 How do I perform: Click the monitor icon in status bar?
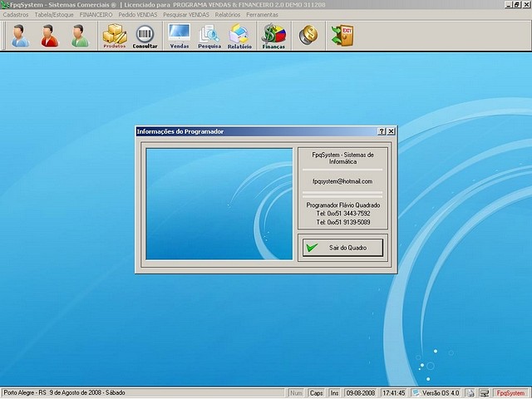point(484,393)
